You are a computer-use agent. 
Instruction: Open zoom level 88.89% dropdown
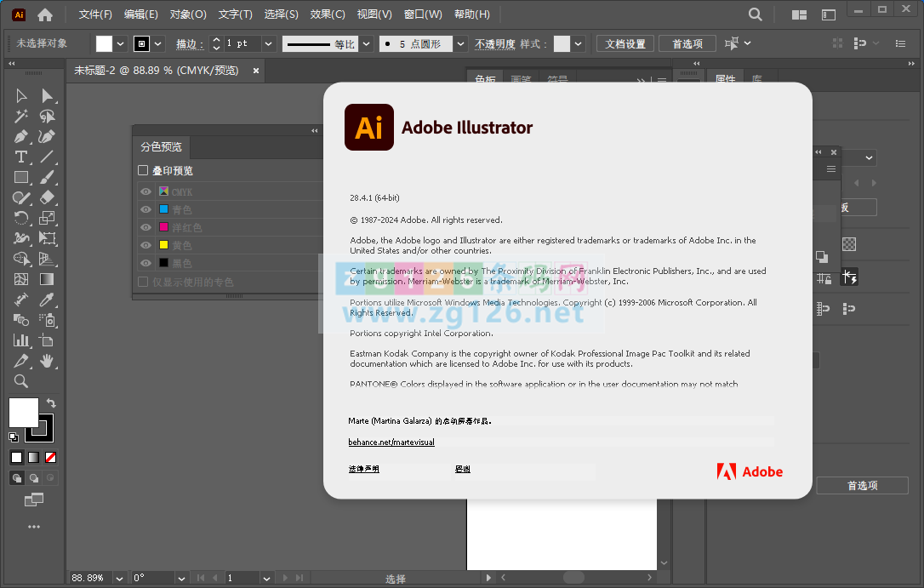119,578
